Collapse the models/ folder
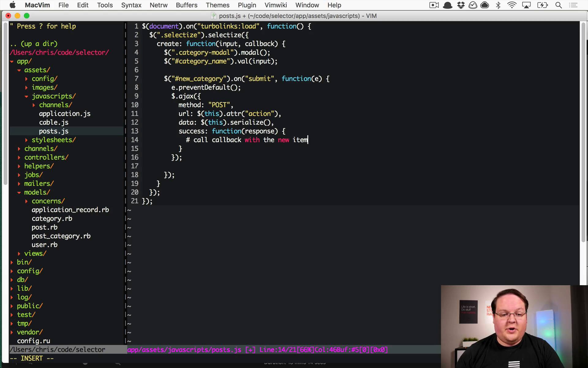The image size is (588, 368). point(19,193)
